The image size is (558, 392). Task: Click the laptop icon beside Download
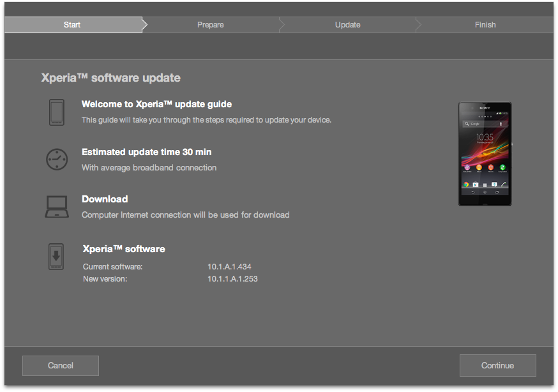click(57, 206)
